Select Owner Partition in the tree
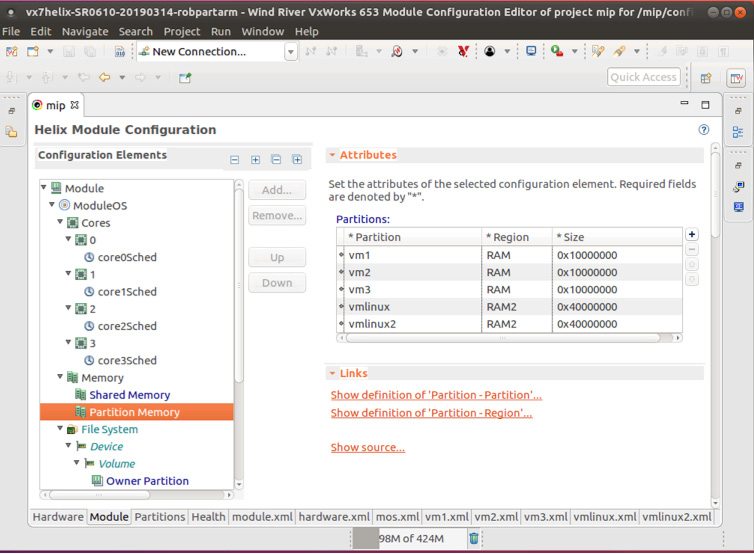754x554 pixels. pos(147,481)
